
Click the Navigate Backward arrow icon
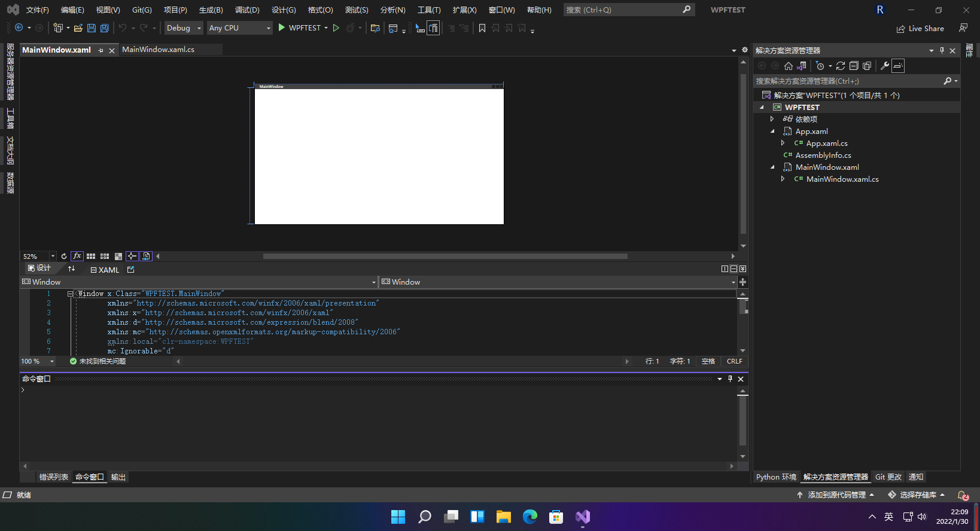pos(19,28)
